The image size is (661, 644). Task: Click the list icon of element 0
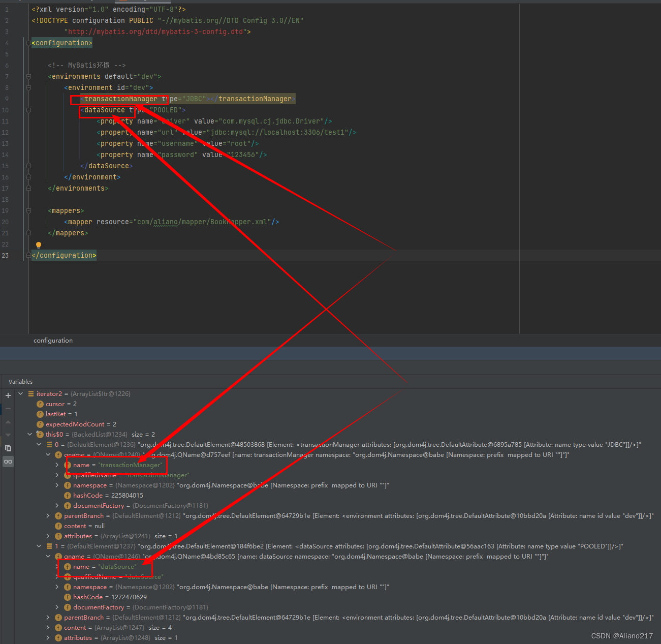click(49, 445)
